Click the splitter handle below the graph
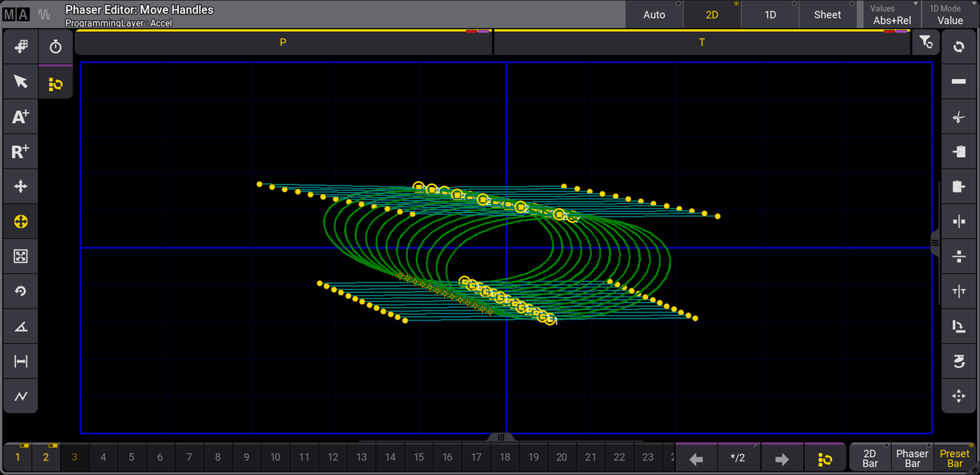 coord(501,437)
